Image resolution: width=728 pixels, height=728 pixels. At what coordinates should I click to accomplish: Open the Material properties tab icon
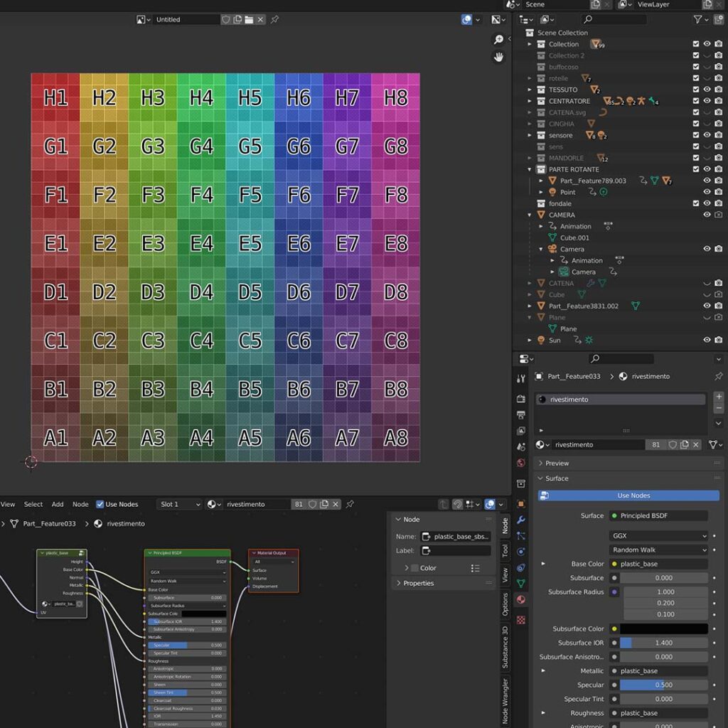[521, 601]
